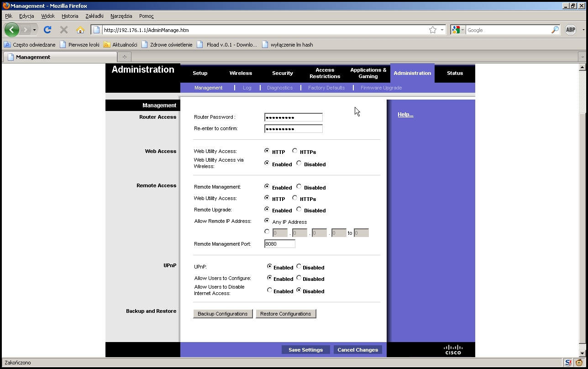
Task: Open the Access Restrictions tab
Action: [325, 73]
